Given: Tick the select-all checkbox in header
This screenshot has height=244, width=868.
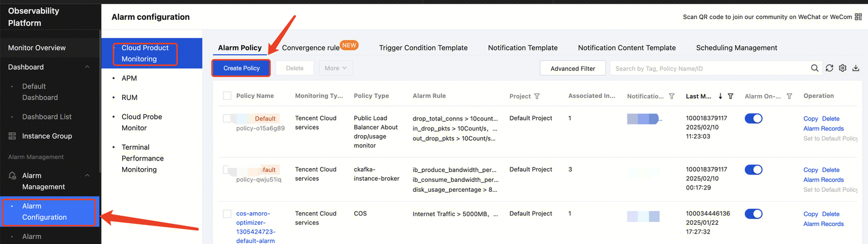Looking at the screenshot, I should point(227,96).
